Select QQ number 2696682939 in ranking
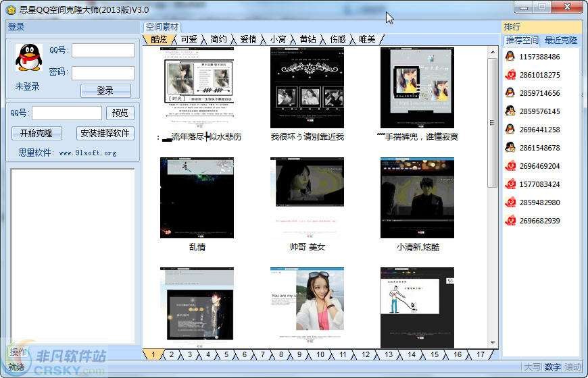This screenshot has height=378, width=588. [539, 221]
